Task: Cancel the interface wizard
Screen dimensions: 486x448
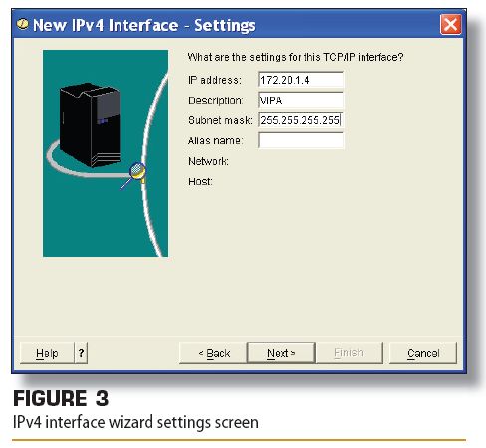Action: pyautogui.click(x=423, y=353)
